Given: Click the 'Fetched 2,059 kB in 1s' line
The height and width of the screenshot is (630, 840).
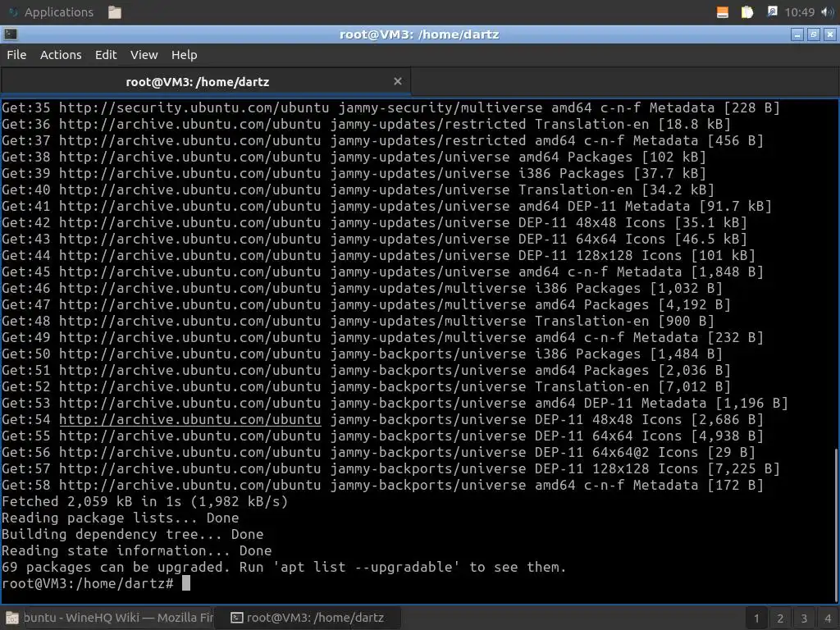Looking at the screenshot, I should 144,501.
